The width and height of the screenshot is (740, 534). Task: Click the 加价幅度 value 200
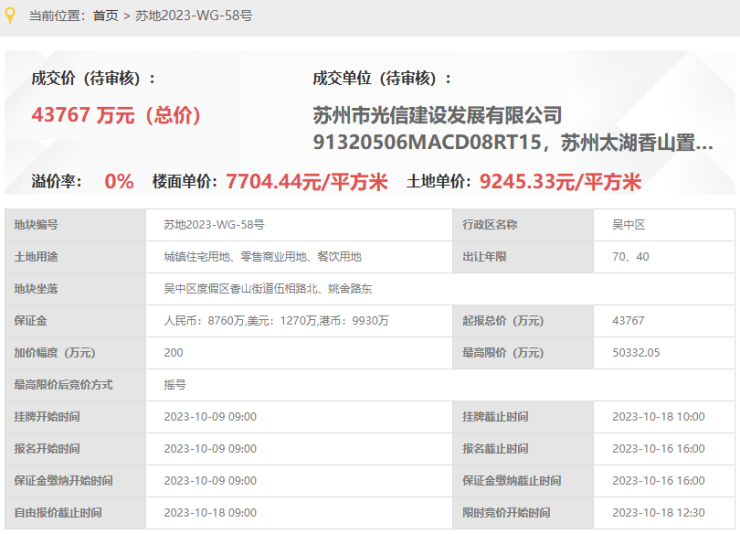click(x=173, y=353)
